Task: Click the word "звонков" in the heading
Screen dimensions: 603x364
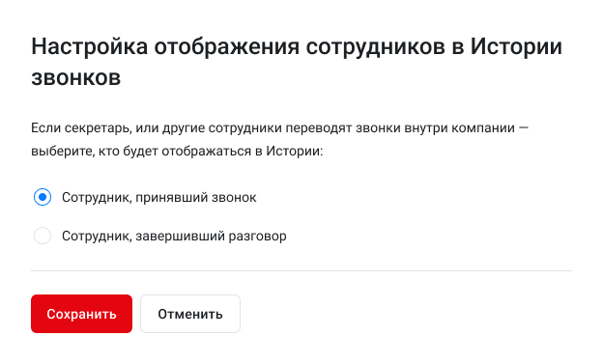Action: [x=76, y=78]
